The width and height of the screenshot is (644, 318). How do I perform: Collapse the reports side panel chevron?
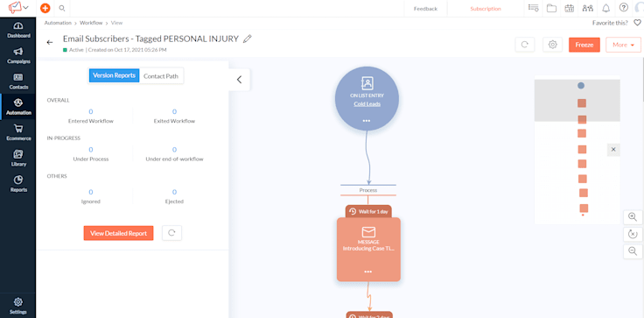239,80
